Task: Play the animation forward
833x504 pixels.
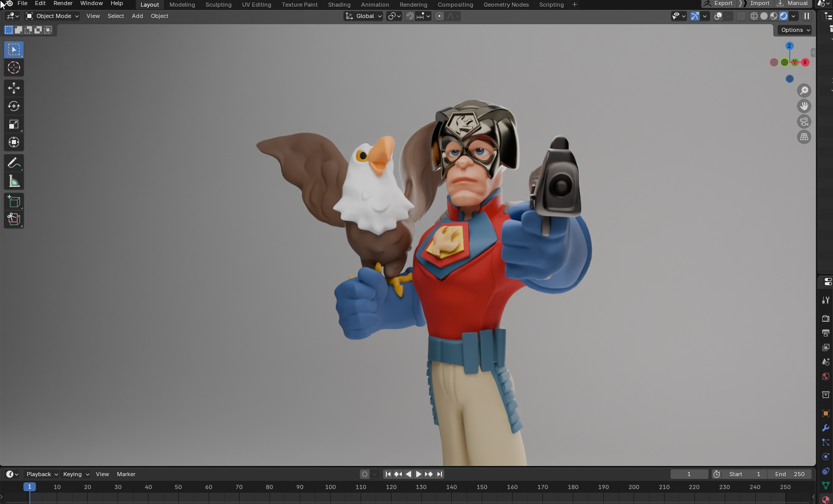Action: (418, 474)
